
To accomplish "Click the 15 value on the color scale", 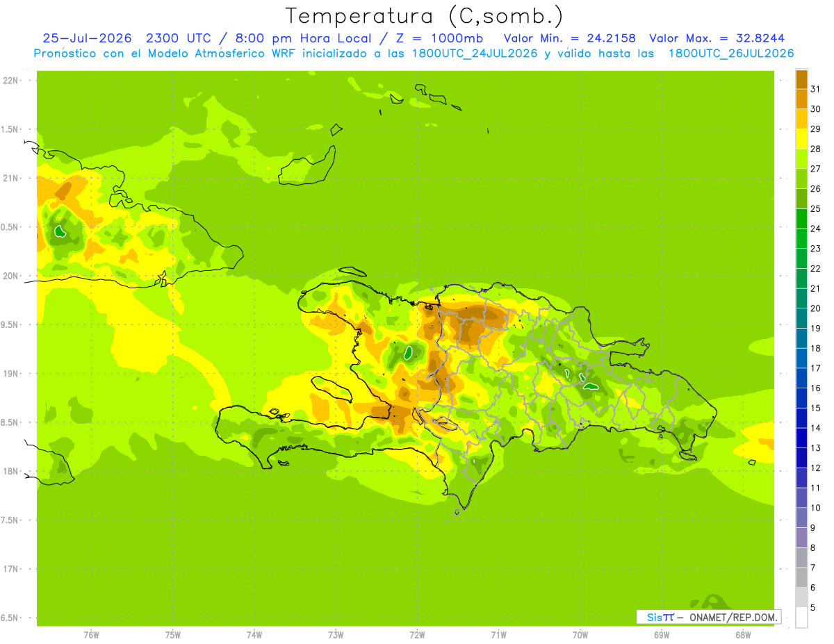I will tap(815, 408).
